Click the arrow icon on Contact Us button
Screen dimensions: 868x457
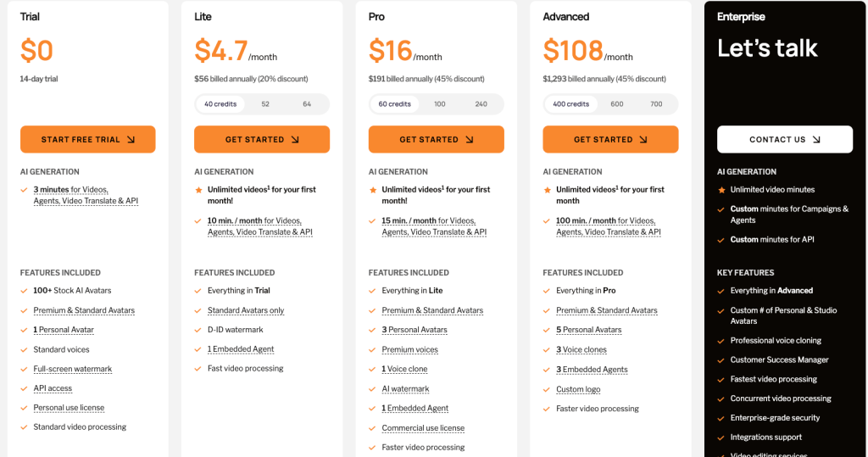[x=816, y=140]
